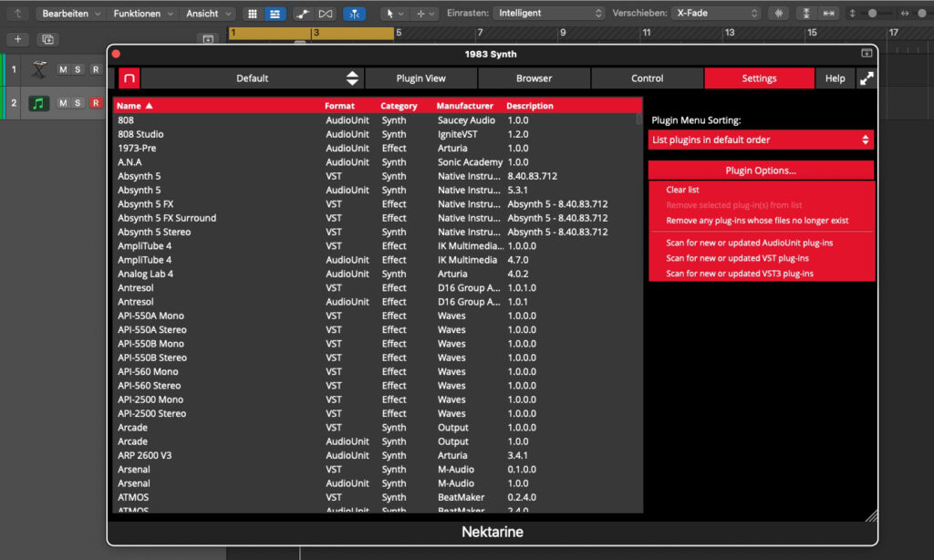Viewport: 934px width, 560px height.
Task: Choose Remove any plug-ins whose files no longer exist
Action: tap(757, 221)
